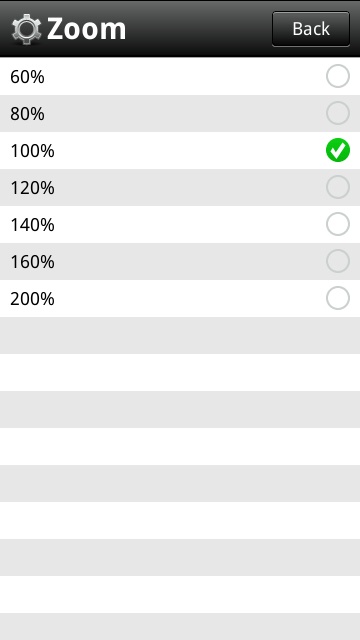This screenshot has width=360, height=640.
Task: Pick the 100% list row text
Action: pyautogui.click(x=32, y=151)
